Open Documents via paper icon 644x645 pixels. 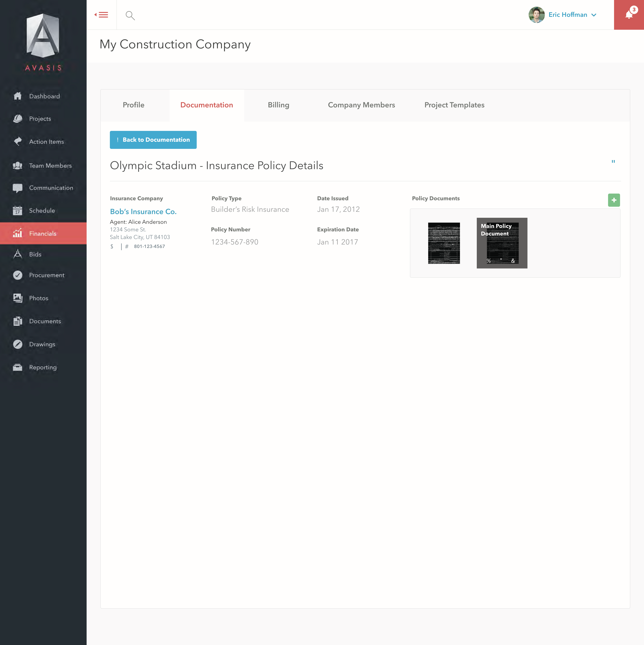pos(18,321)
